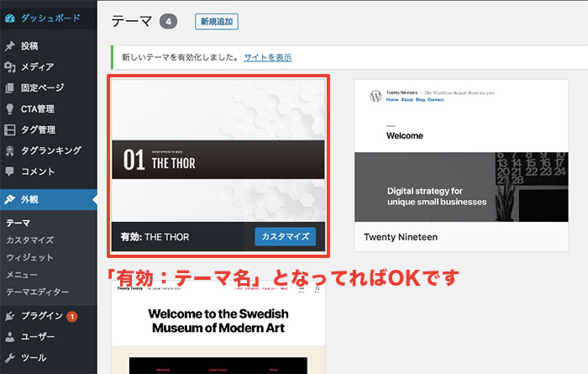Click the Users person icon
588x374 pixels.
click(10, 338)
